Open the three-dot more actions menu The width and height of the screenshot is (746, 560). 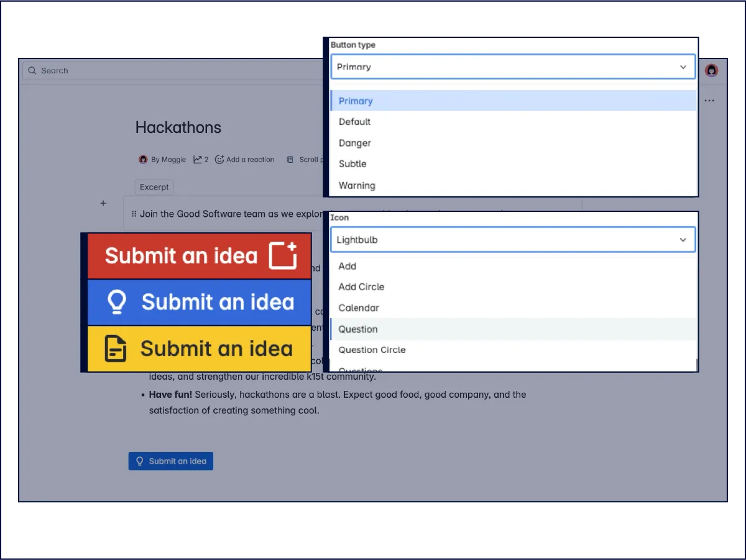click(709, 101)
